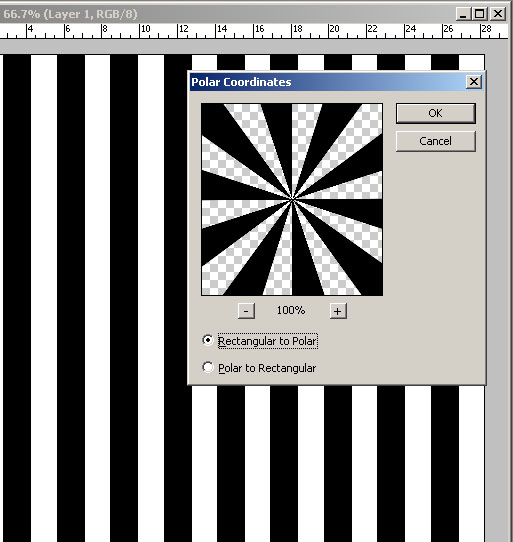Click the leftmost black stripe on canvas

[17, 297]
